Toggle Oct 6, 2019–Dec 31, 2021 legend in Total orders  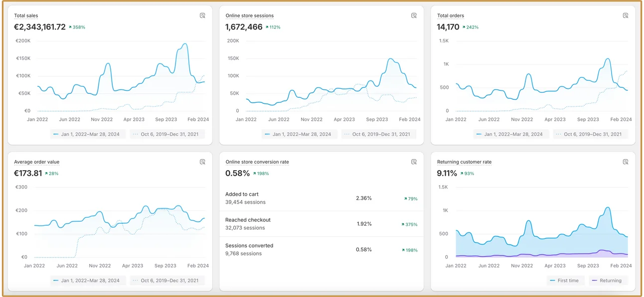pyautogui.click(x=591, y=134)
